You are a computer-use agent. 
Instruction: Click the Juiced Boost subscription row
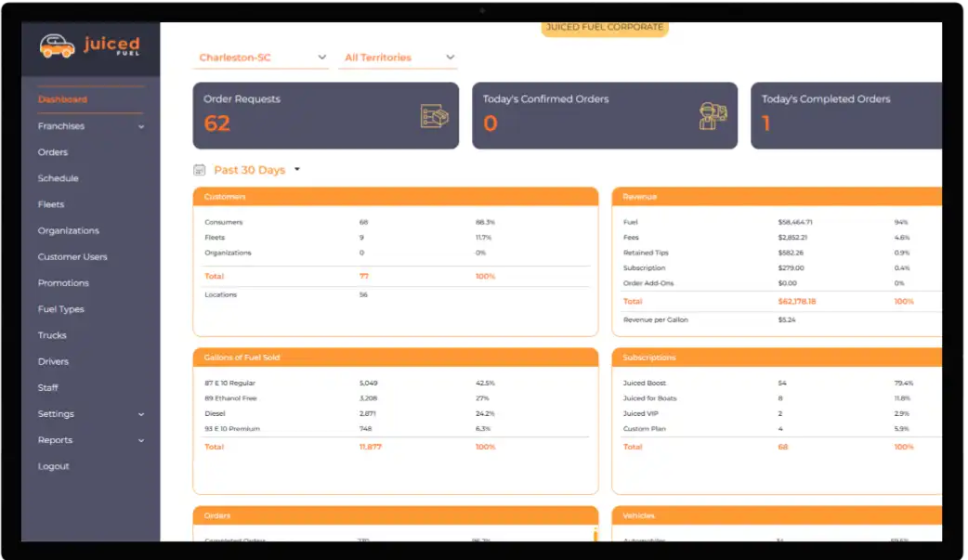click(781, 384)
